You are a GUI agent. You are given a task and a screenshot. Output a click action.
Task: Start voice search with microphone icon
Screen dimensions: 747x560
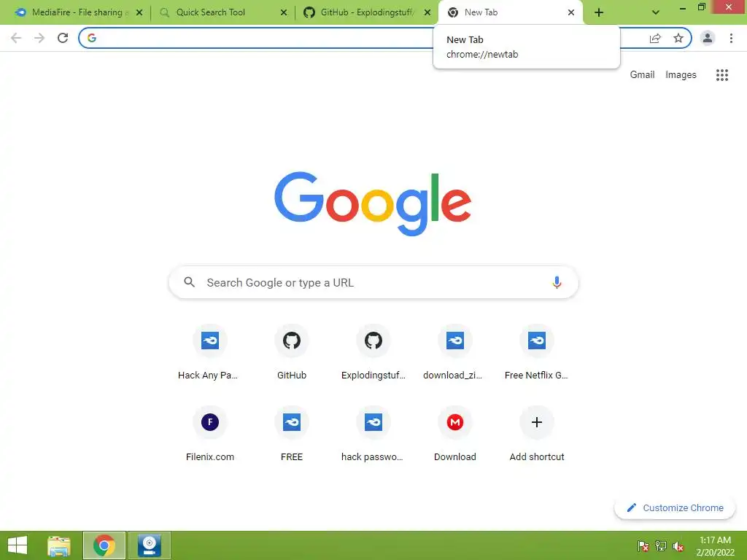[557, 282]
